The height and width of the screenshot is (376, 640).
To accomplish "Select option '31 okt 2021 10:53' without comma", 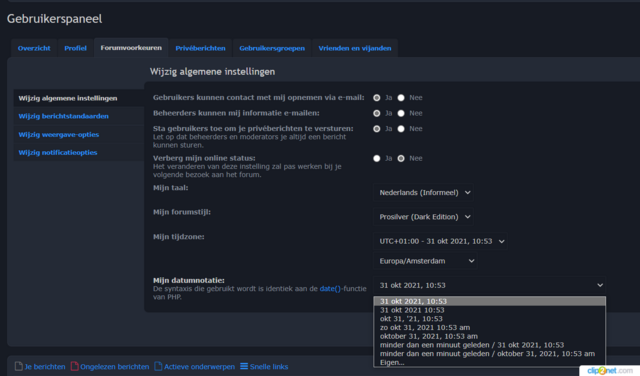I will click(x=489, y=310).
